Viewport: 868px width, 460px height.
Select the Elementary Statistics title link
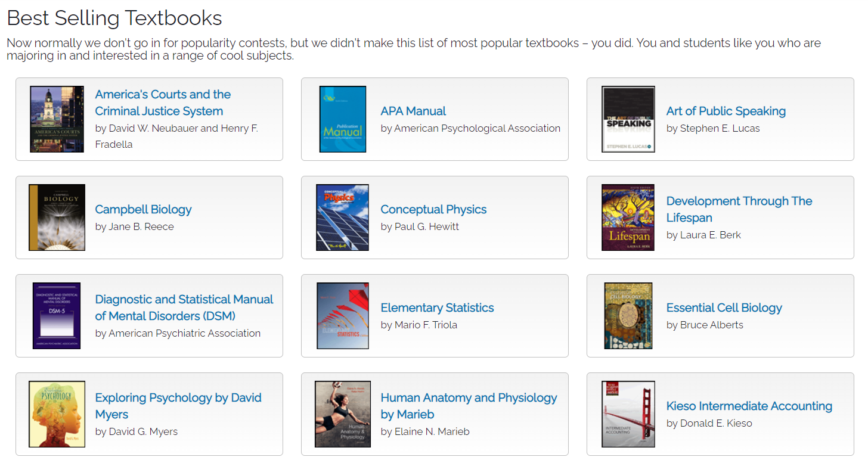pos(437,307)
